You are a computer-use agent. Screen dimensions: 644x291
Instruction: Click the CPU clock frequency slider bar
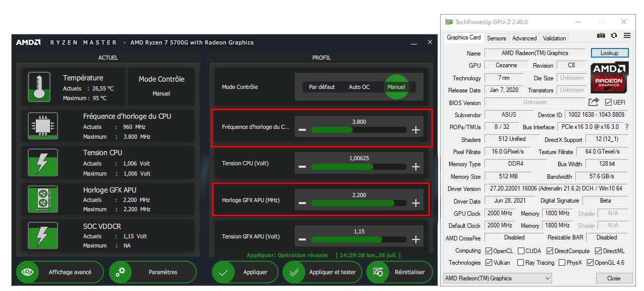[359, 130]
